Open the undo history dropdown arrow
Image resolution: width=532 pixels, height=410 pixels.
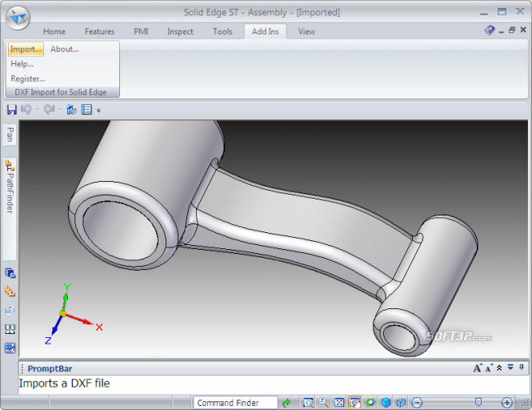(x=37, y=110)
